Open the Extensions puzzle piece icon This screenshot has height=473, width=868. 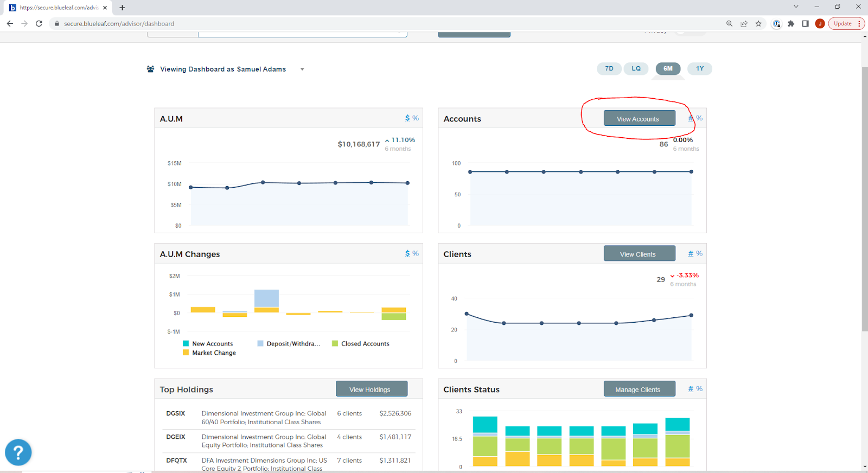(x=791, y=24)
